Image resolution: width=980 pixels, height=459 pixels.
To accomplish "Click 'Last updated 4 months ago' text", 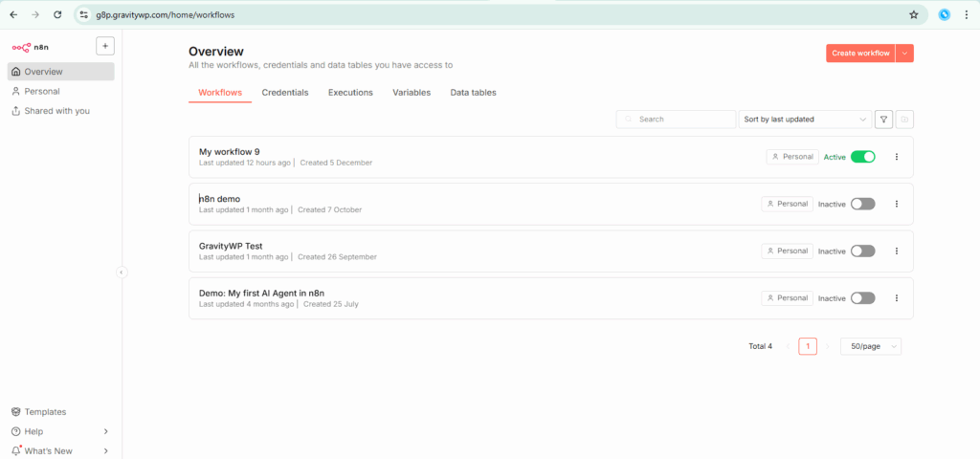I will [246, 305].
